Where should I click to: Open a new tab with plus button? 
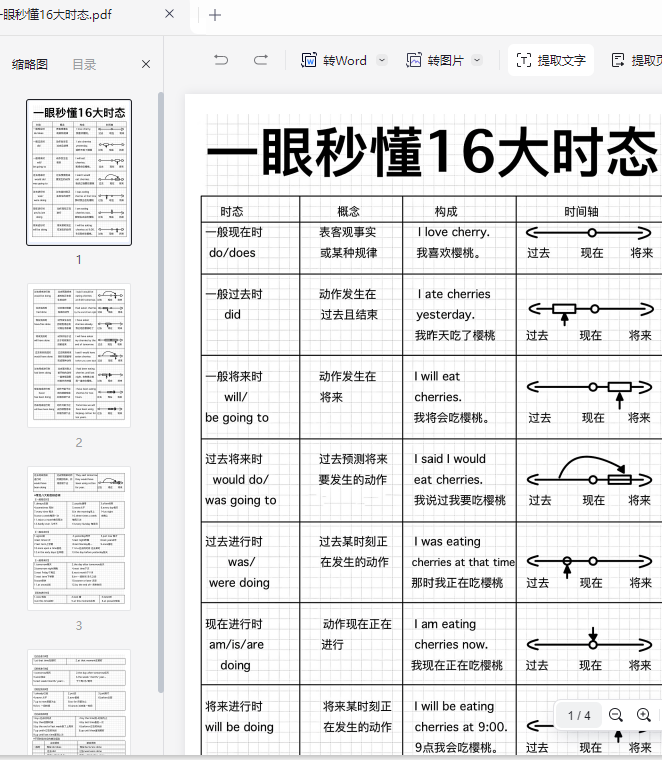tap(215, 14)
